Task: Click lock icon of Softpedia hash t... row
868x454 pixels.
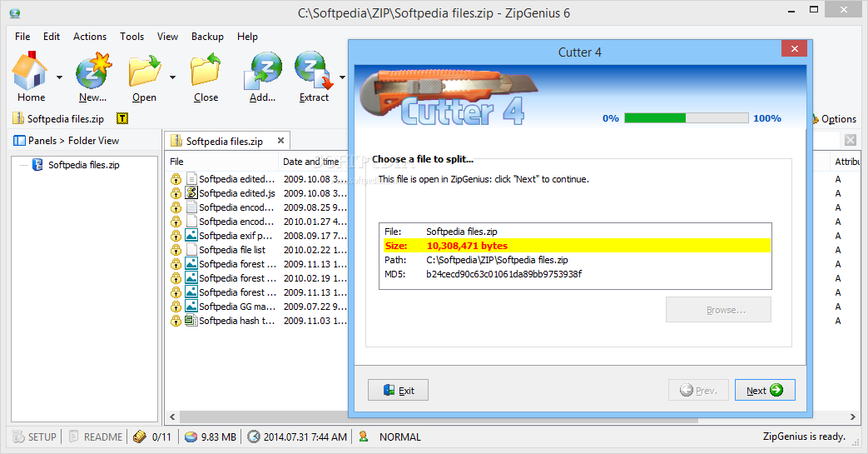Action: (x=176, y=321)
